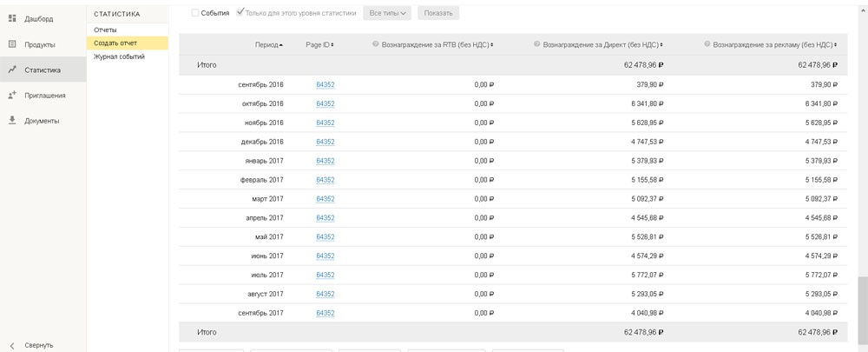Click the Показать button
This screenshot has width=868, height=352.
[x=438, y=13]
